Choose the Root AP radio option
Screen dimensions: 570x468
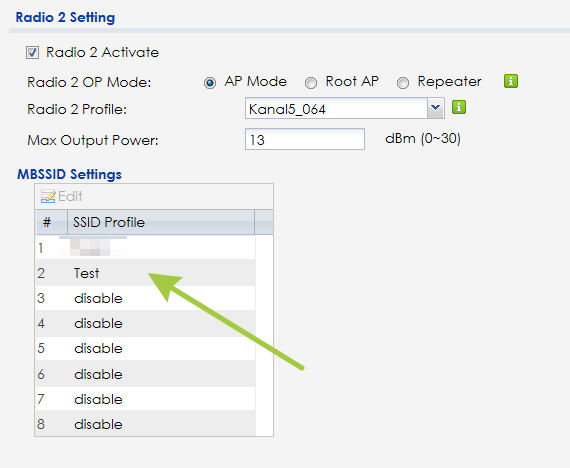[x=310, y=83]
